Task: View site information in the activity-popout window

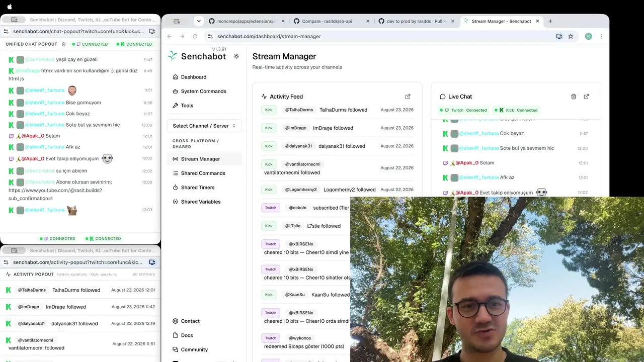Action: pyautogui.click(x=6, y=262)
